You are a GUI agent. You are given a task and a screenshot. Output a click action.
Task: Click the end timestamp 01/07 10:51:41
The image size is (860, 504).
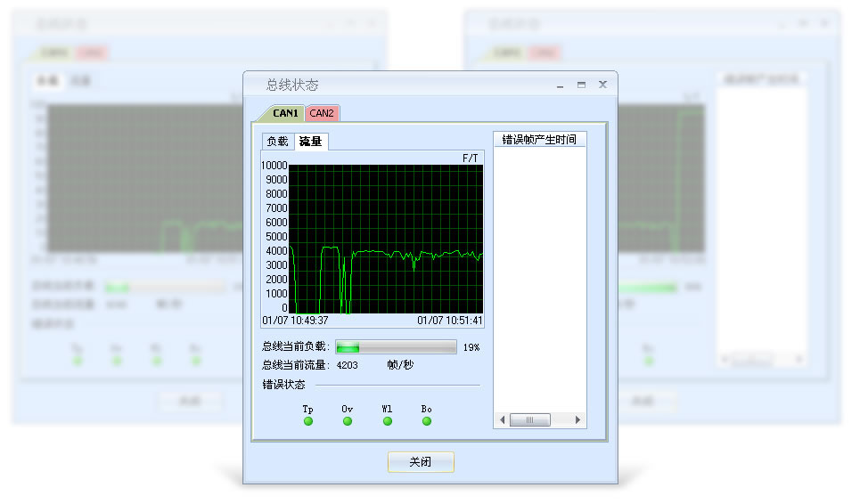click(450, 321)
